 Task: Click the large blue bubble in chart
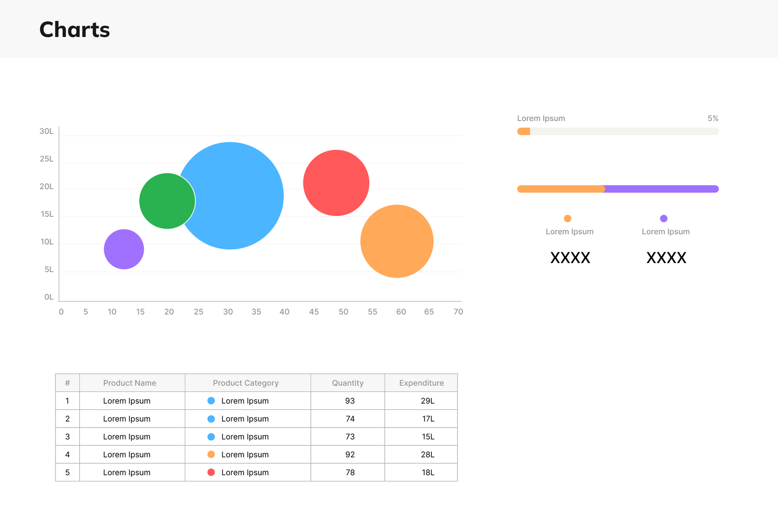(238, 196)
